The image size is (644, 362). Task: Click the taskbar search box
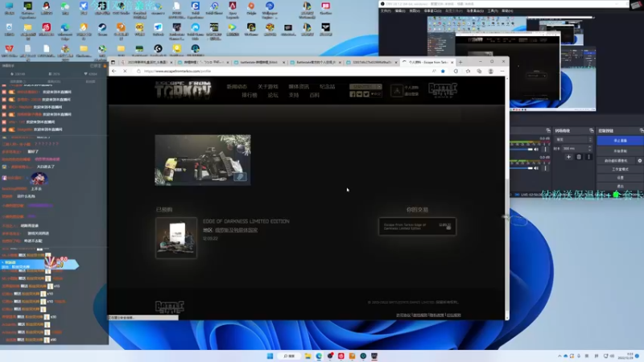click(289, 356)
